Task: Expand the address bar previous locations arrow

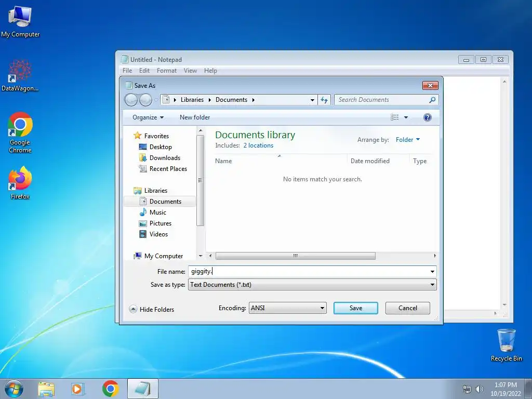Action: point(312,100)
